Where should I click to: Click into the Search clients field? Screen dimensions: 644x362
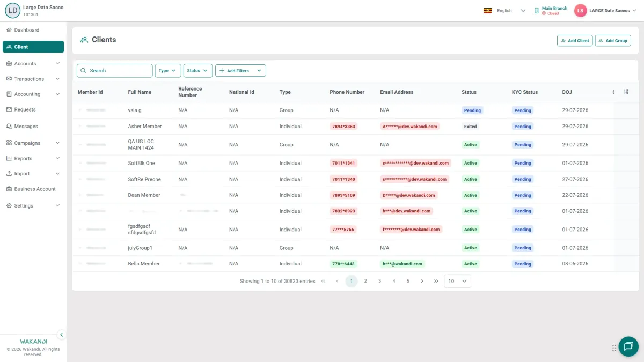(x=115, y=70)
